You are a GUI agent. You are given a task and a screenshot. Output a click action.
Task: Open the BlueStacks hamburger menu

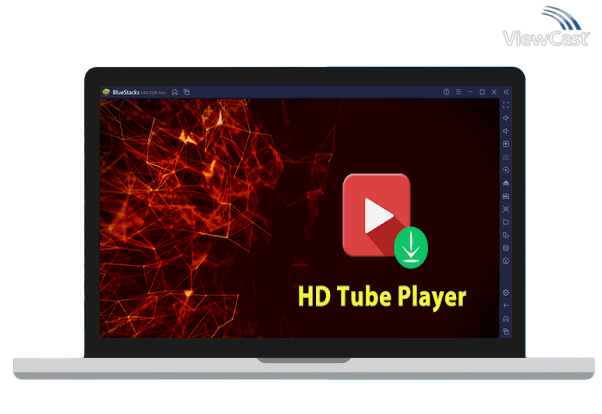pyautogui.click(x=458, y=92)
